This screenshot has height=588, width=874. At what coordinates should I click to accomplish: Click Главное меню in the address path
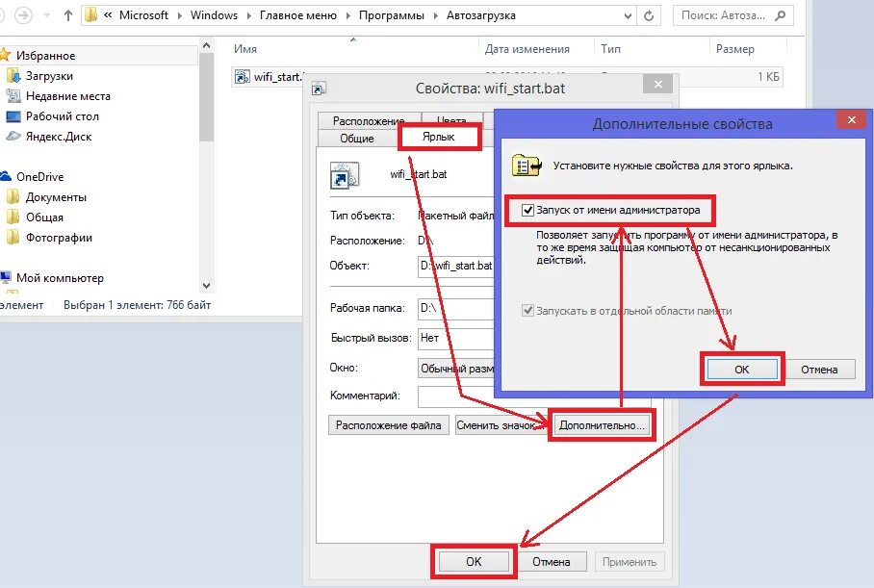click(x=298, y=15)
